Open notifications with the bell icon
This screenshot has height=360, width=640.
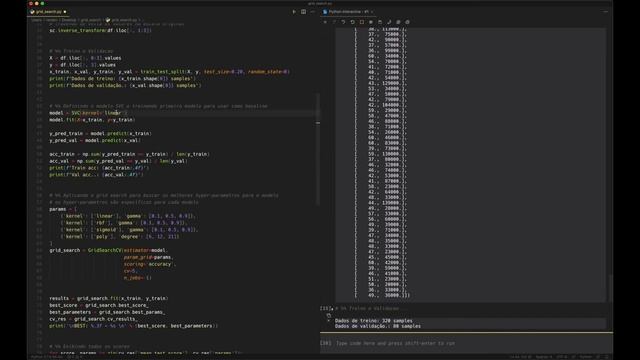[x=607, y=357]
